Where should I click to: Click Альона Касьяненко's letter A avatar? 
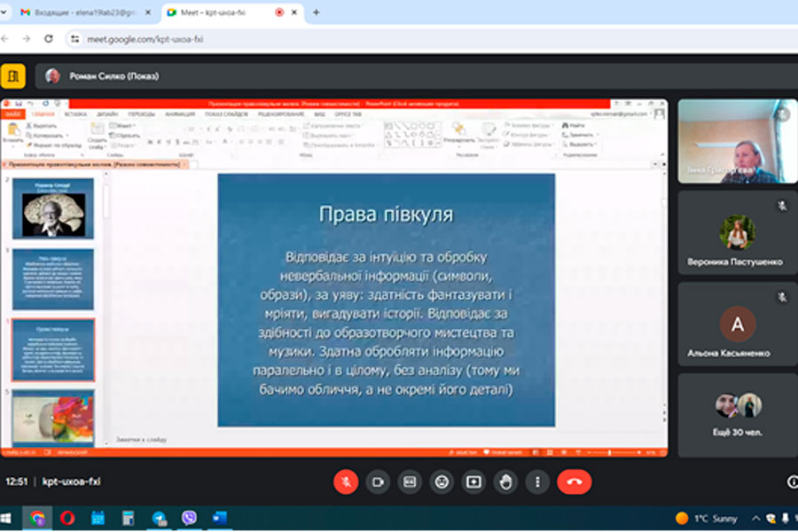pos(738,325)
